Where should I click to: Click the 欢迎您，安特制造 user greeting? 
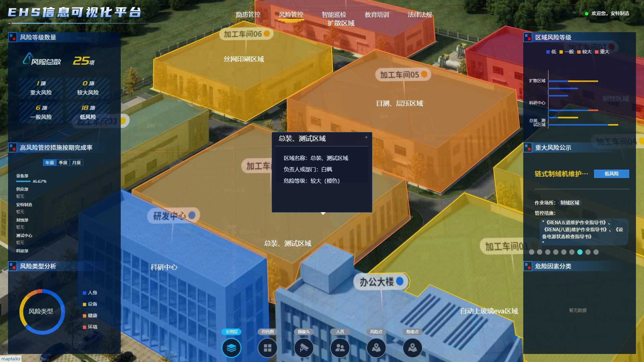(610, 13)
